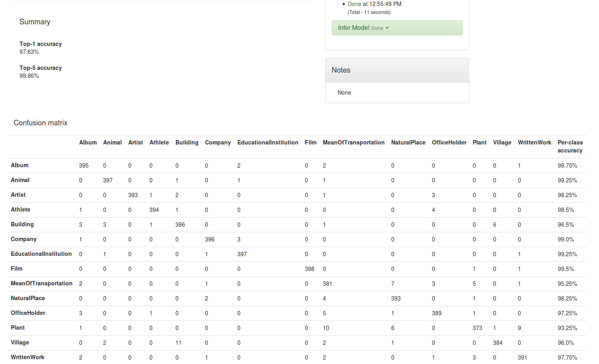Screen dimensions: 599x364
Task: Click the MeanOfTransportation row label
Action: click(42, 283)
